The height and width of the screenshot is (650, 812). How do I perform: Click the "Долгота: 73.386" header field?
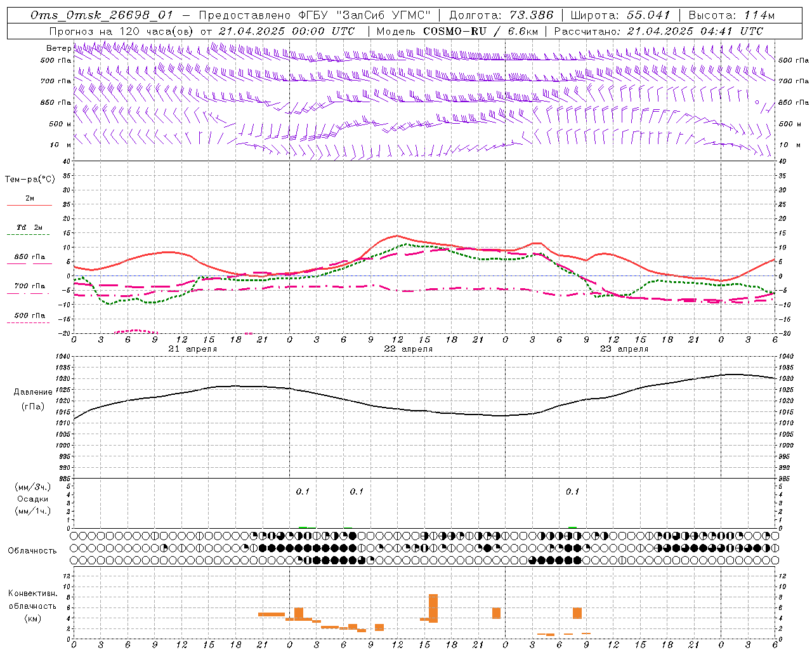point(501,15)
